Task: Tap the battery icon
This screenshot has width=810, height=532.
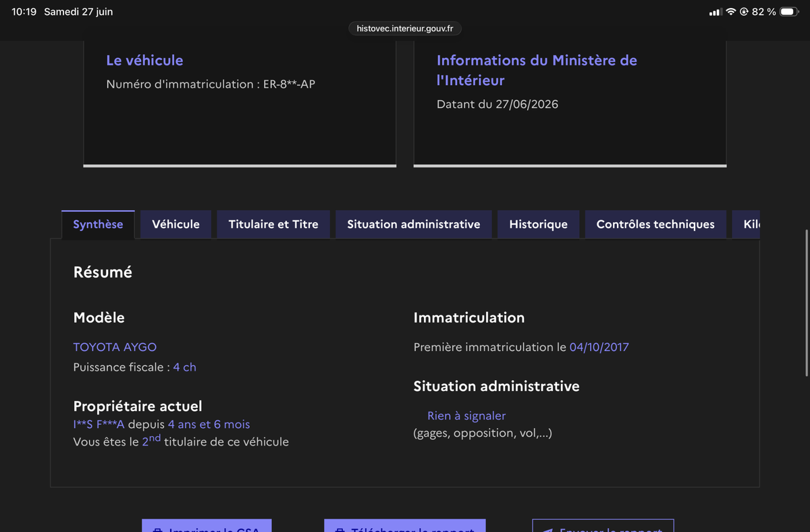Action: [x=789, y=12]
